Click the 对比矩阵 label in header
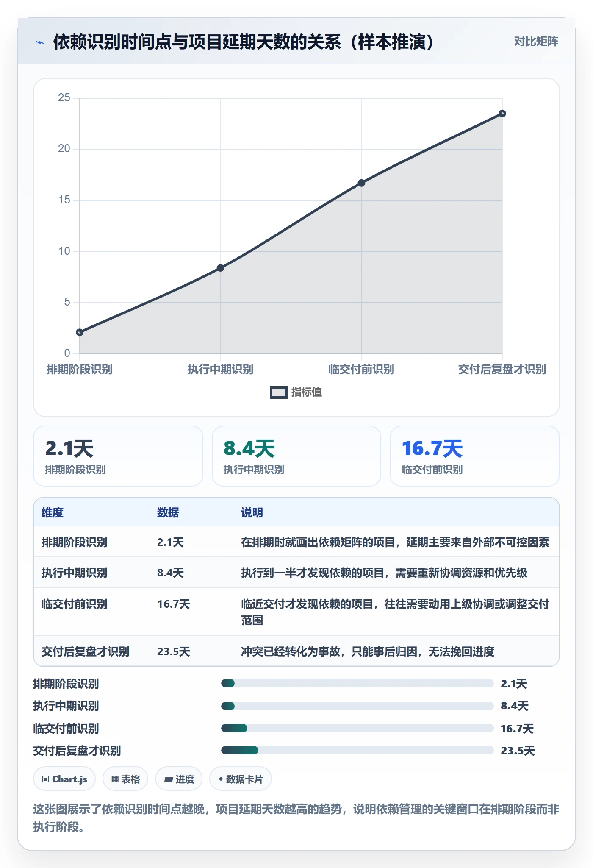The image size is (593, 868). coord(536,42)
